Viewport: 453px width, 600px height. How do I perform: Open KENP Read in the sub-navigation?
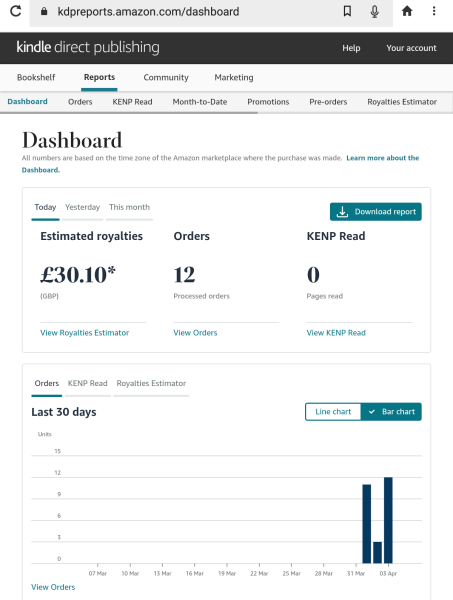[132, 102]
